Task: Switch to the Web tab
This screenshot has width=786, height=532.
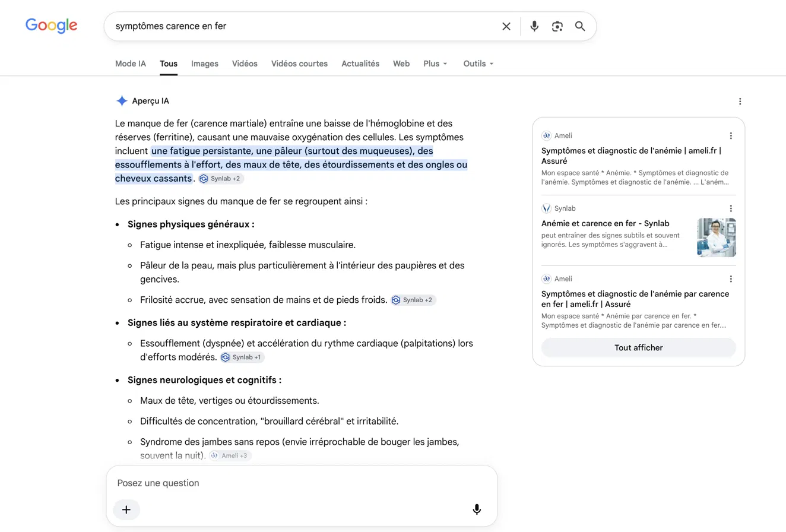Action: (x=401, y=64)
